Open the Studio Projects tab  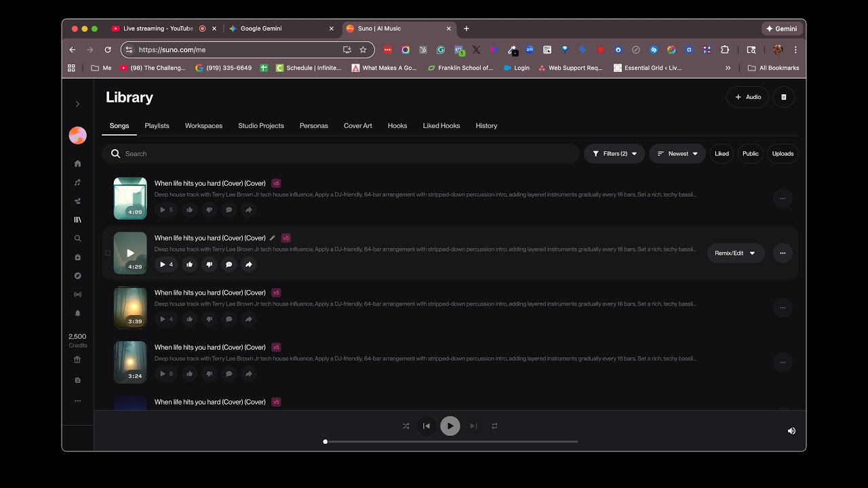tap(261, 125)
